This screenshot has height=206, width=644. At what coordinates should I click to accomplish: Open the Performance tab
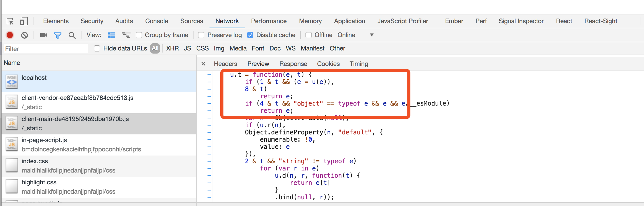point(269,21)
